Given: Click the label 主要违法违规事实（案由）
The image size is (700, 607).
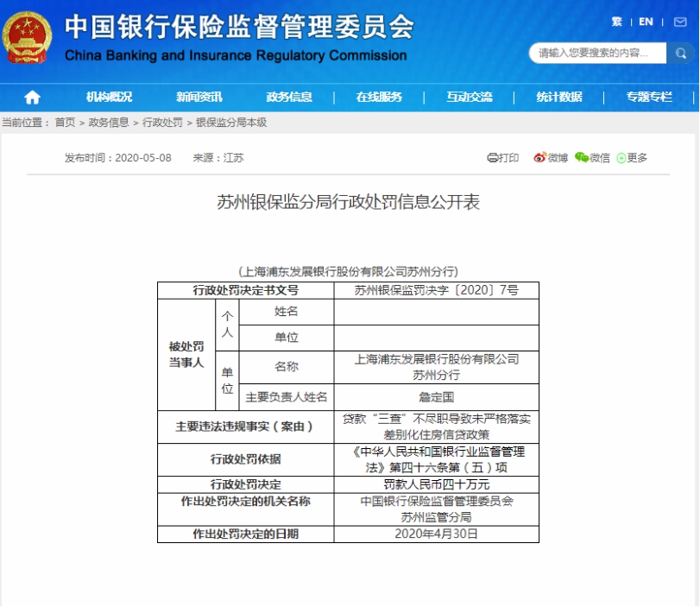Looking at the screenshot, I should point(243,427).
